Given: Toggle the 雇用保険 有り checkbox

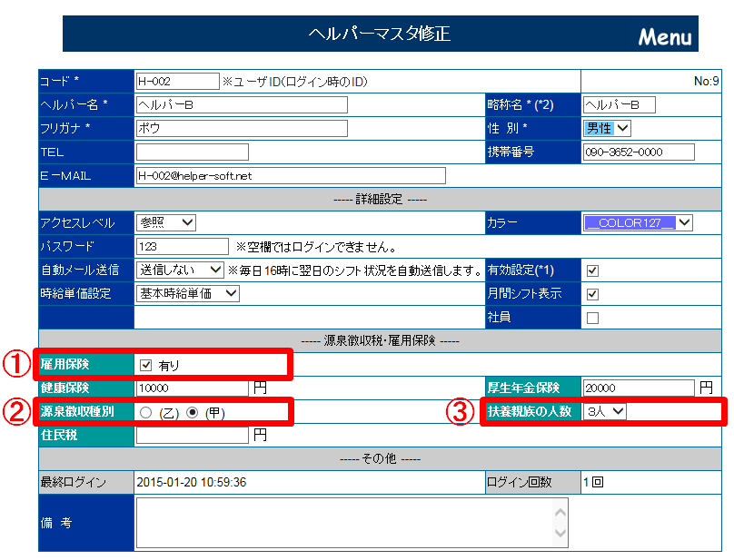Looking at the screenshot, I should tap(146, 366).
